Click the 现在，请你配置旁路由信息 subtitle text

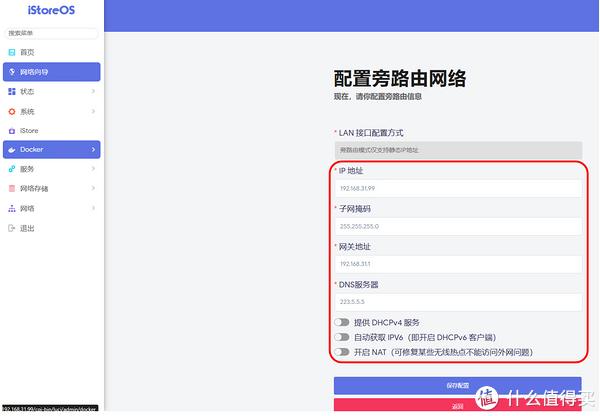point(378,96)
